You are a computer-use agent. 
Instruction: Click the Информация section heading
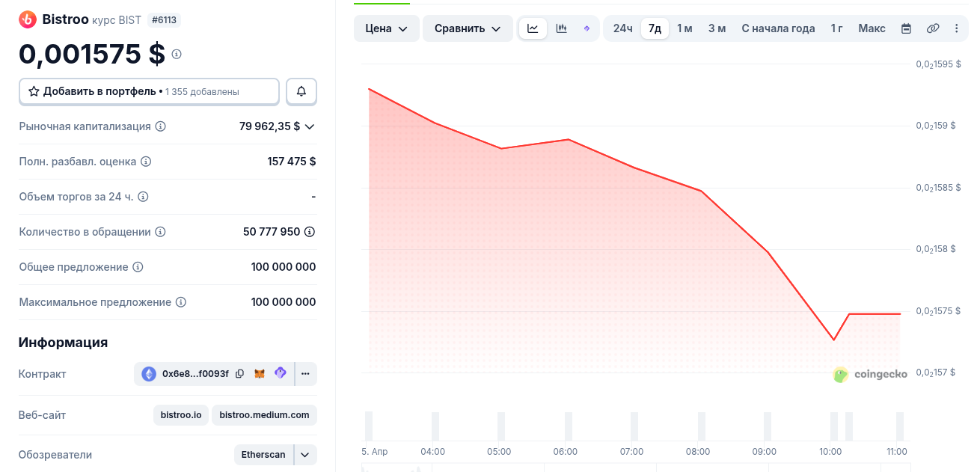pos(63,343)
